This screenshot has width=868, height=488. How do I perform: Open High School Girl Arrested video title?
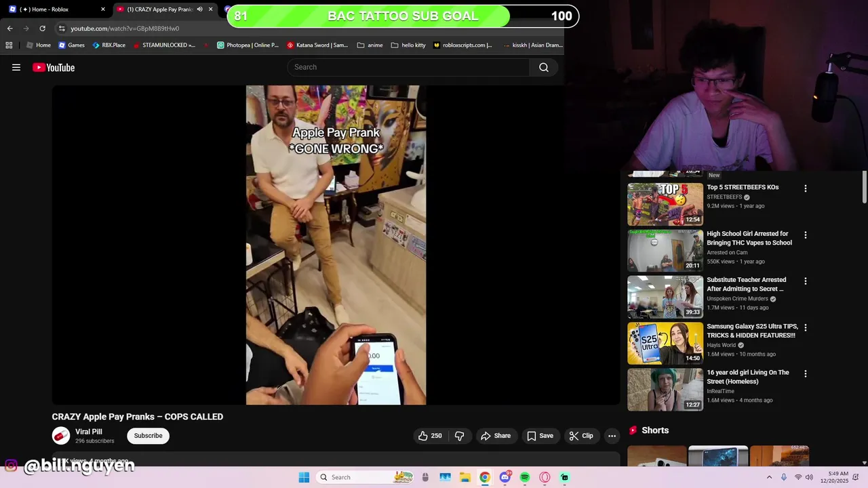click(x=749, y=238)
